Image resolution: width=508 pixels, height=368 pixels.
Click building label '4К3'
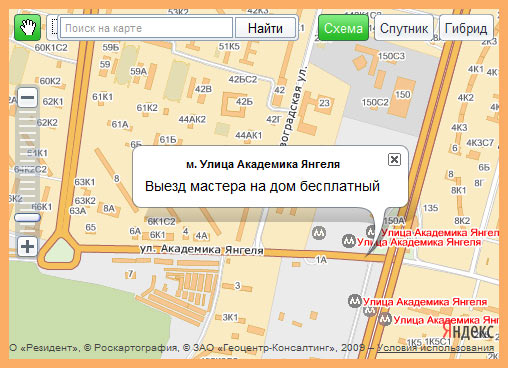pos(459,127)
